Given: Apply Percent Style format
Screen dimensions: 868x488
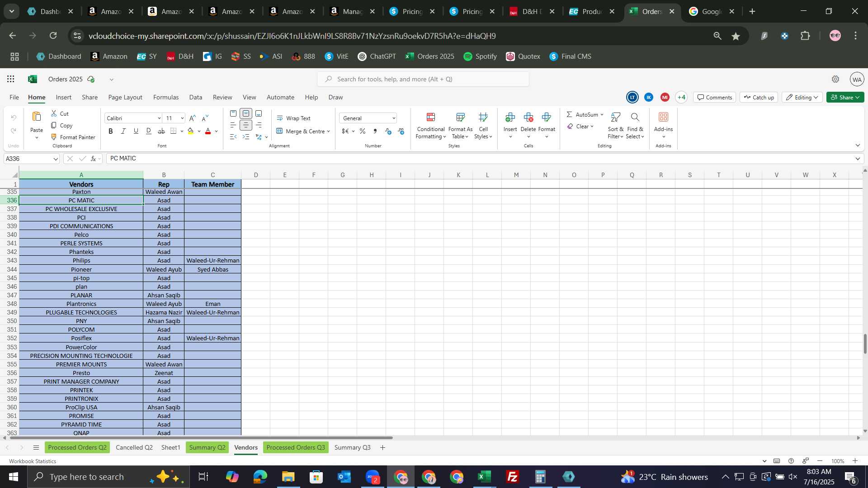Looking at the screenshot, I should click(x=363, y=131).
